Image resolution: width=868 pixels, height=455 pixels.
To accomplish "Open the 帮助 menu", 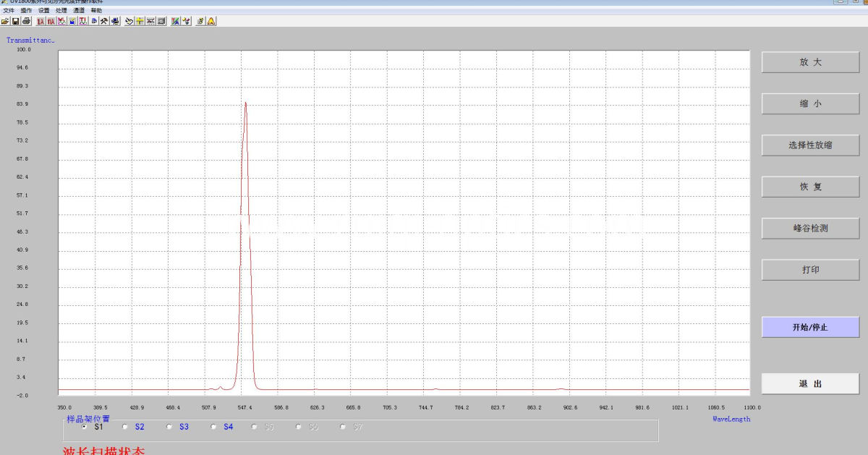I will 96,11.
